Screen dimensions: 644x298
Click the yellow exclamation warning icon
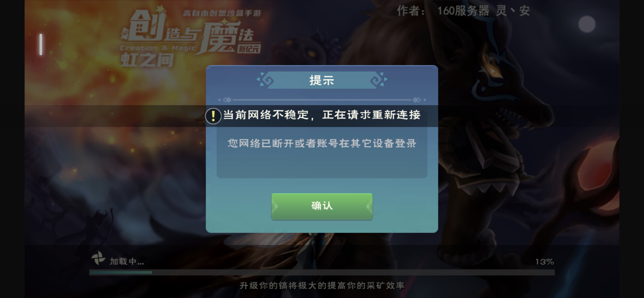(x=213, y=116)
